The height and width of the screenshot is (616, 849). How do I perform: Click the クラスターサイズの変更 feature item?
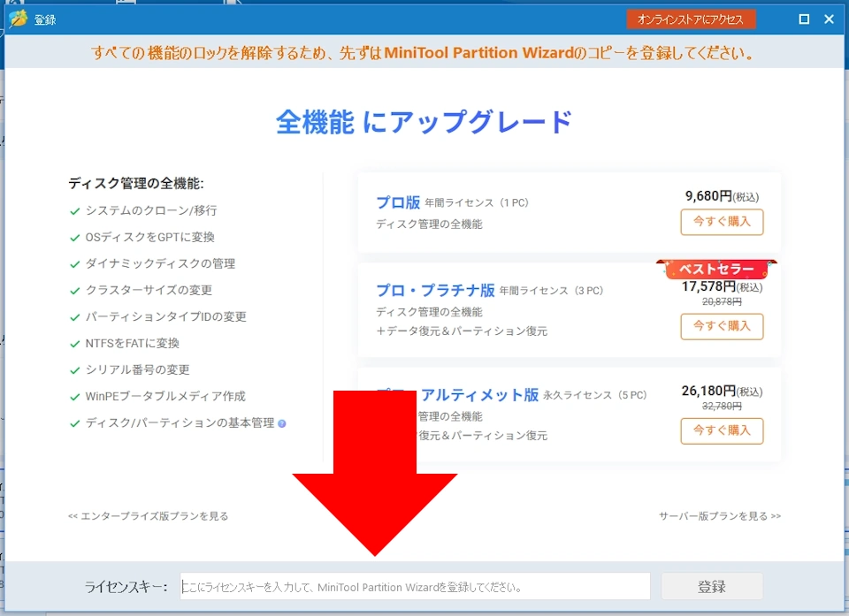click(149, 290)
